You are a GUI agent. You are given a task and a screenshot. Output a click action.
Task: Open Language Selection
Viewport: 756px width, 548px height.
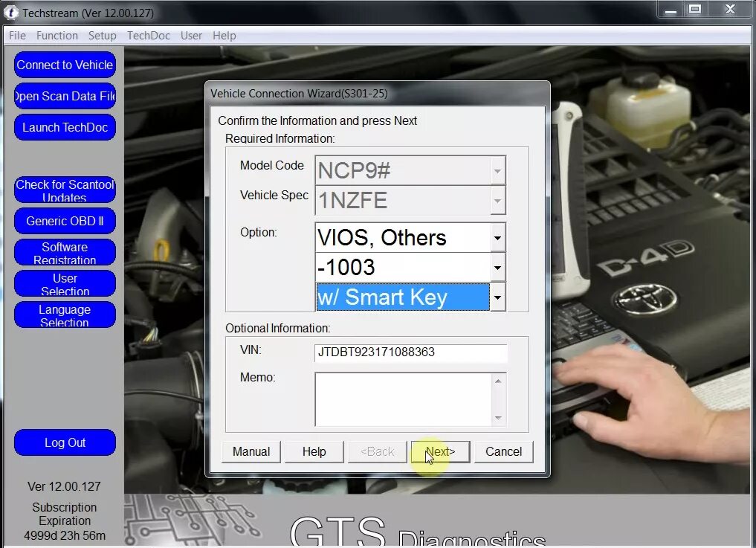pos(65,315)
